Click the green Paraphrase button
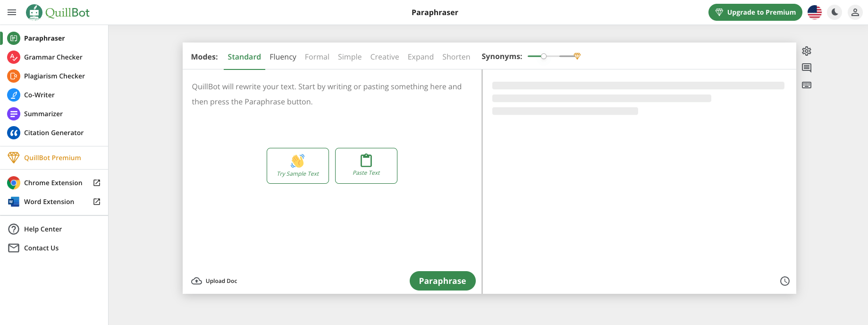This screenshot has height=325, width=868. pyautogui.click(x=443, y=281)
